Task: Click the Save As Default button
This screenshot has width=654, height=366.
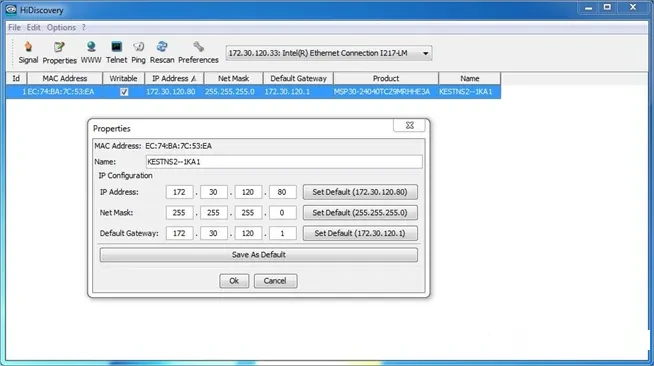Action: [x=259, y=255]
